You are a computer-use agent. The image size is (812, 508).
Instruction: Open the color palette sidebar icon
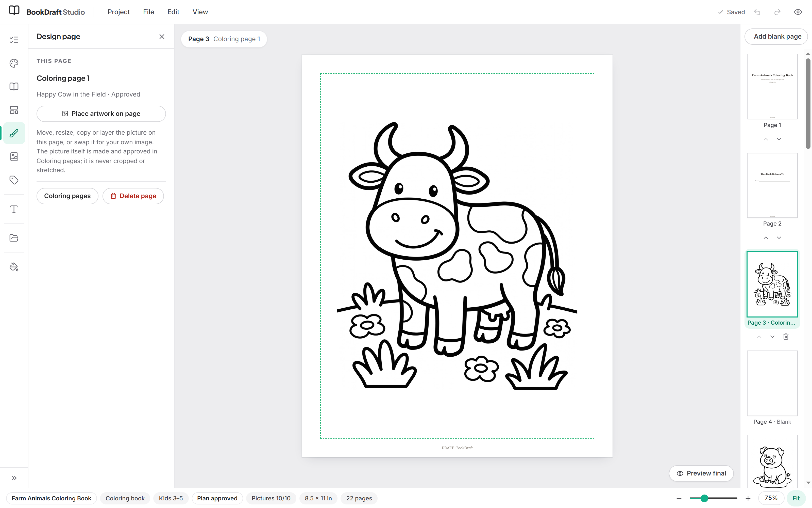coord(14,63)
